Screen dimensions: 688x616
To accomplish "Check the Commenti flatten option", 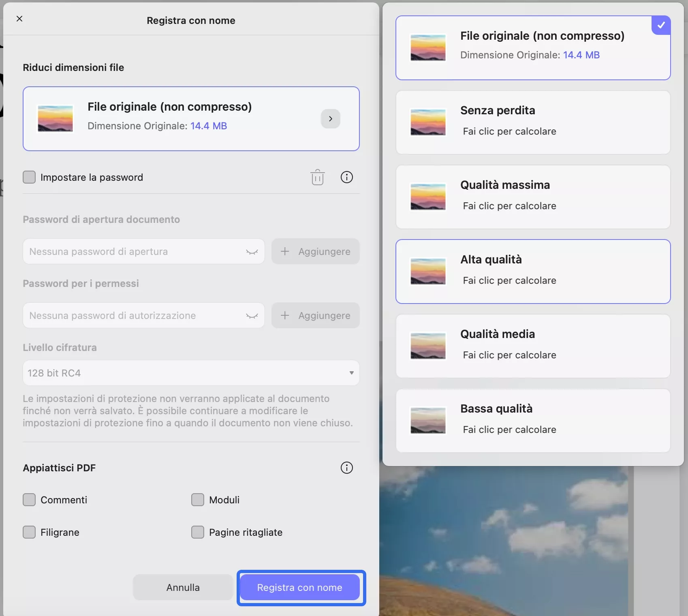I will pos(29,500).
